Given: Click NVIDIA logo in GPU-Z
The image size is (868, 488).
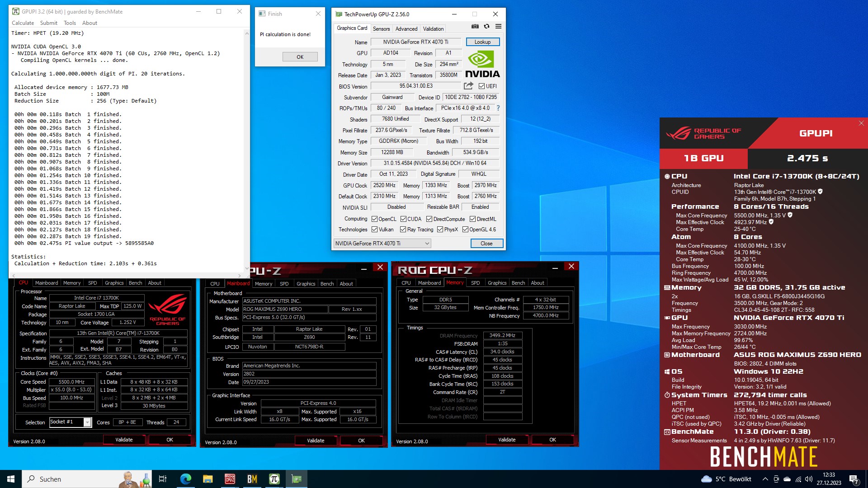Looking at the screenshot, I should (x=482, y=64).
